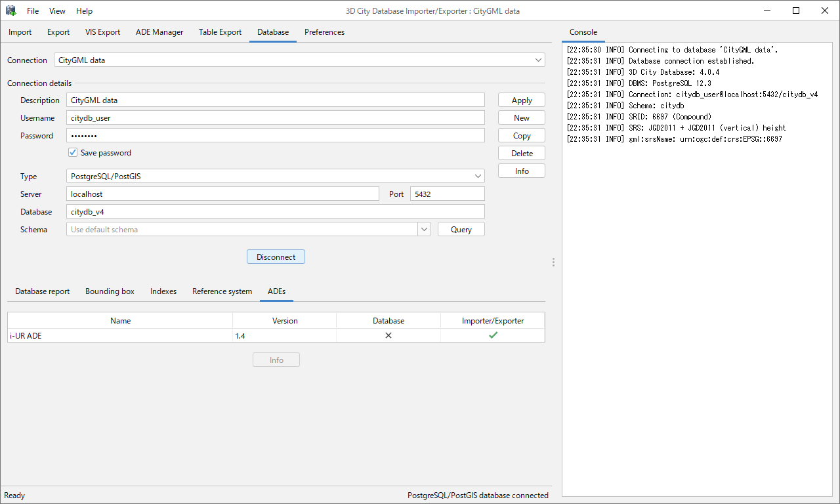The width and height of the screenshot is (840, 504).
Task: Click console line with gml:srsName urn
Action: [x=674, y=138]
